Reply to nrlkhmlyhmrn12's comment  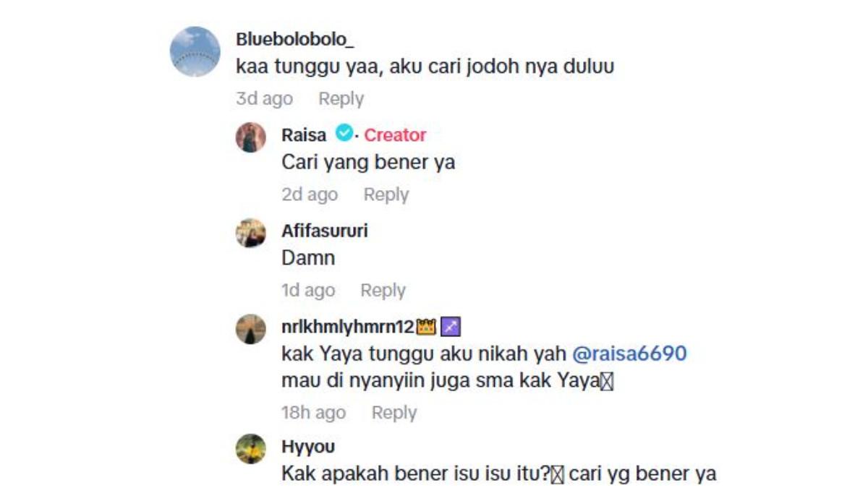click(x=394, y=413)
